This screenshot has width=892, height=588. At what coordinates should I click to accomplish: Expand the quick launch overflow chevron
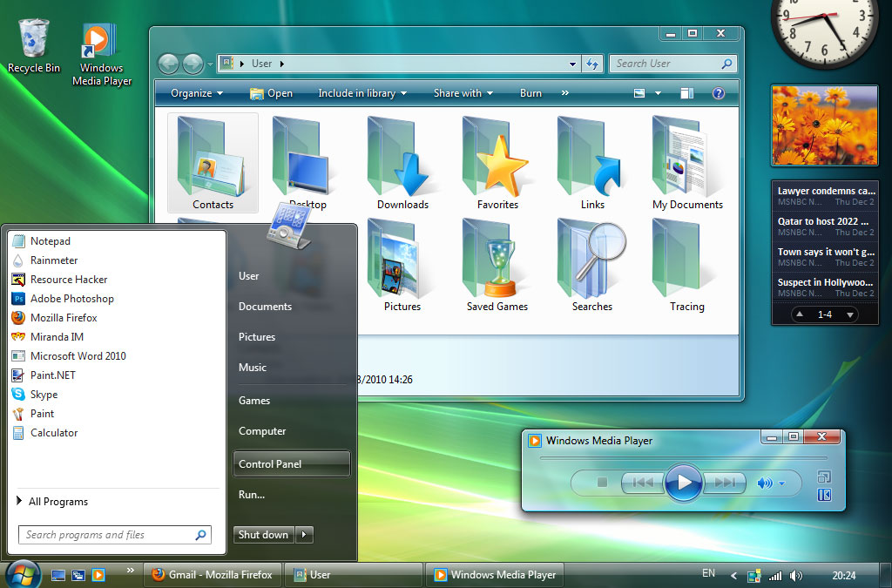(131, 570)
